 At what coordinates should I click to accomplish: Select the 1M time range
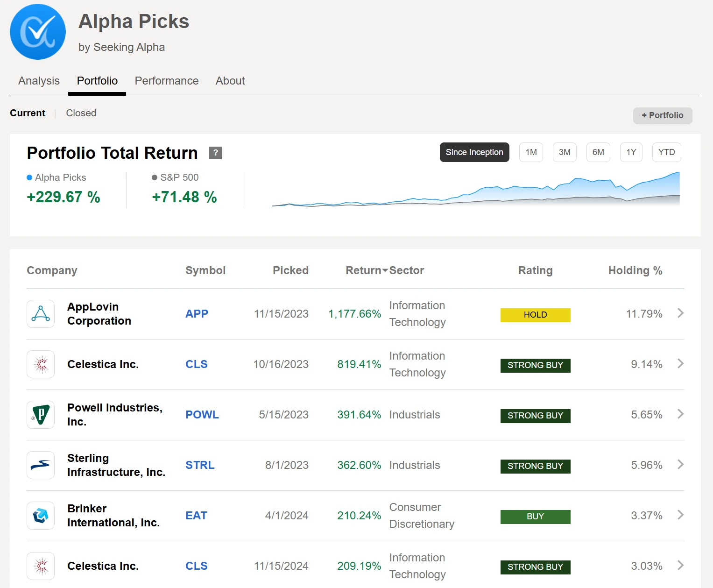pos(531,152)
